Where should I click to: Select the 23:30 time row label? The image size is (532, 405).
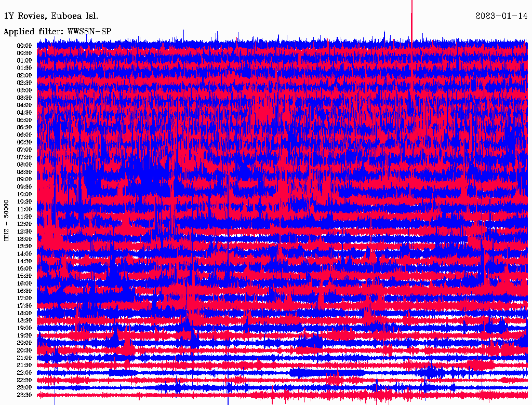coord(24,395)
